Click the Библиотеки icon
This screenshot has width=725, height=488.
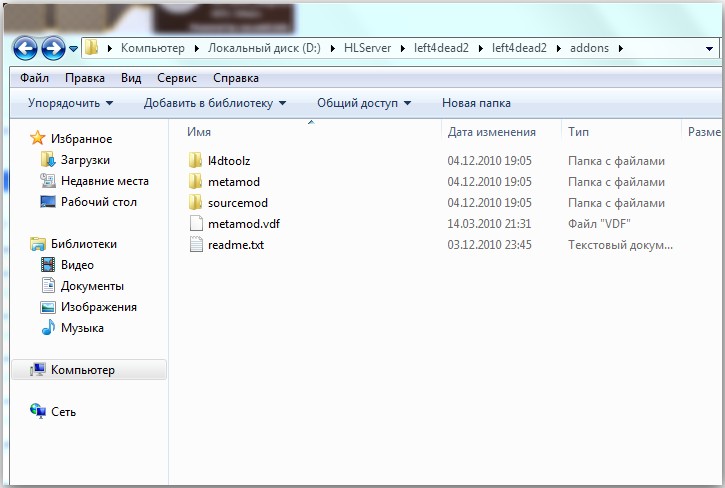click(38, 244)
